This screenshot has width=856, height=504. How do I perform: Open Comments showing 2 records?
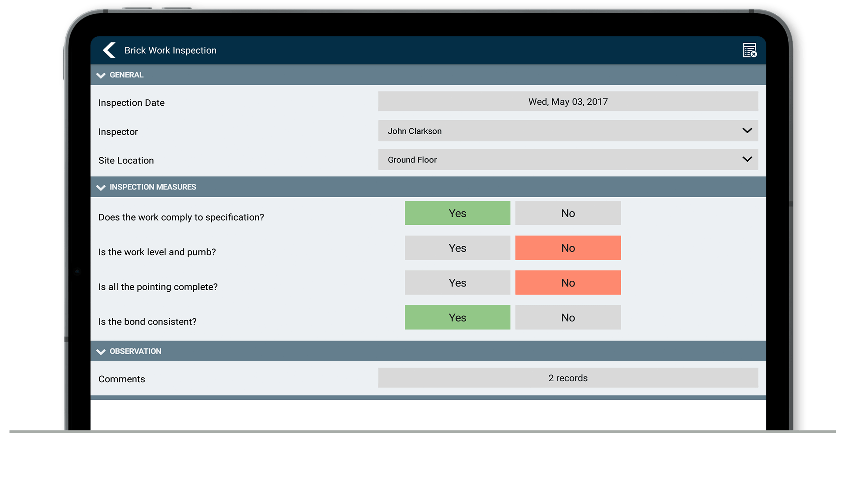(x=568, y=378)
